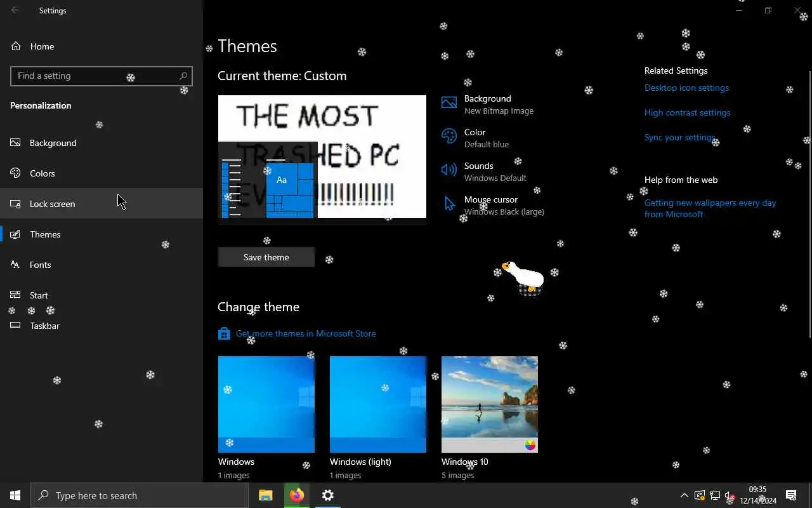Apply the Windows theme thumbnail
The width and height of the screenshot is (812, 508).
click(266, 404)
